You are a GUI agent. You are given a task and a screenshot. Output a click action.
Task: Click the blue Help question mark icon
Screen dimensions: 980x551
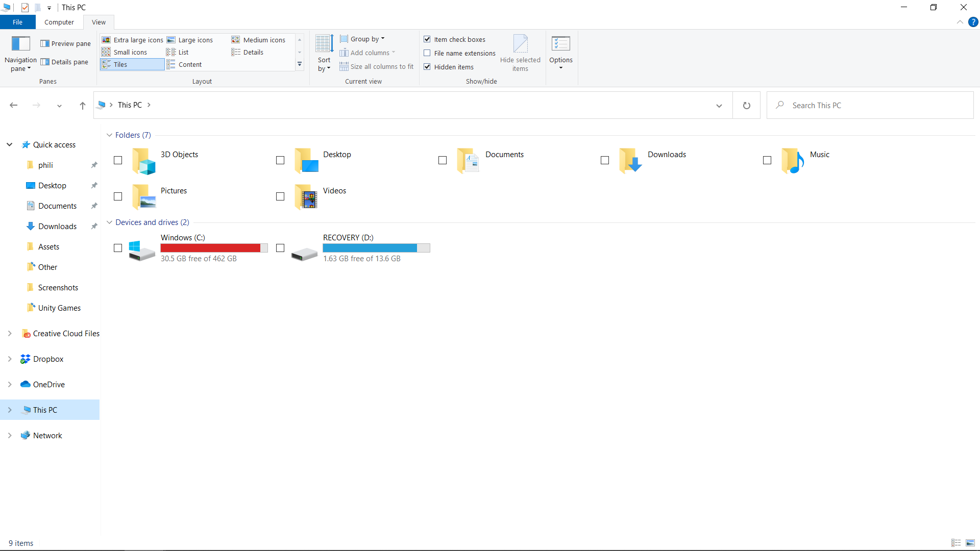pos(973,22)
